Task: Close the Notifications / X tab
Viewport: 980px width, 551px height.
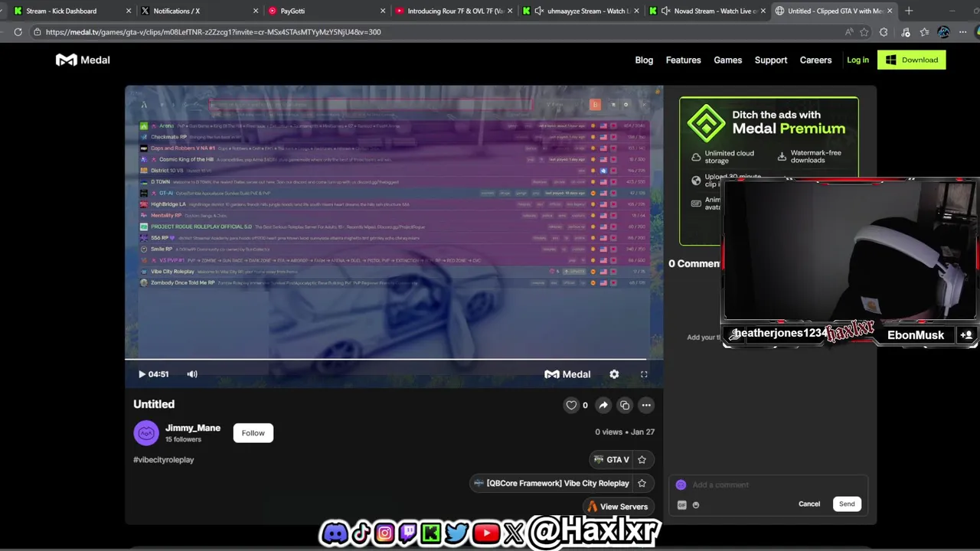Action: [x=256, y=11]
